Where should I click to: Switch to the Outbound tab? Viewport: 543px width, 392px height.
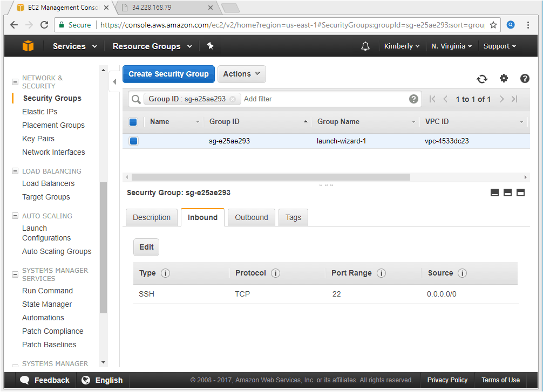click(x=252, y=217)
